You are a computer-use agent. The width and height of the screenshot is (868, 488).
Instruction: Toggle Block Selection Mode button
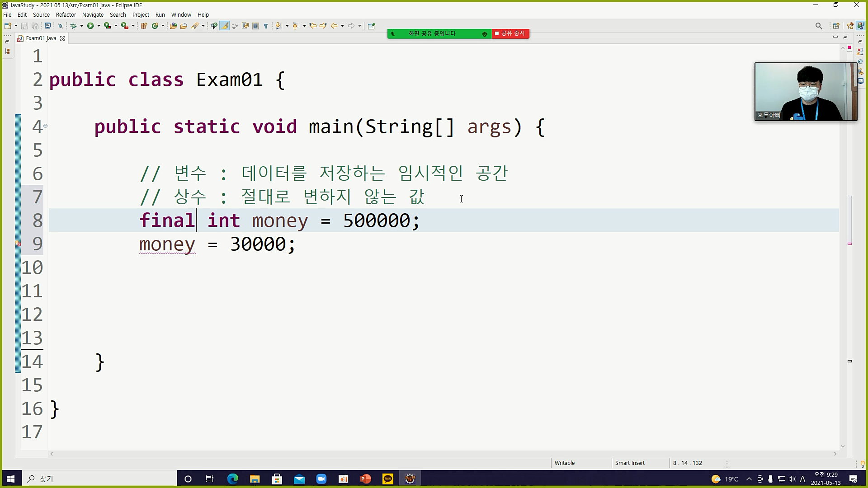pyautogui.click(x=255, y=26)
